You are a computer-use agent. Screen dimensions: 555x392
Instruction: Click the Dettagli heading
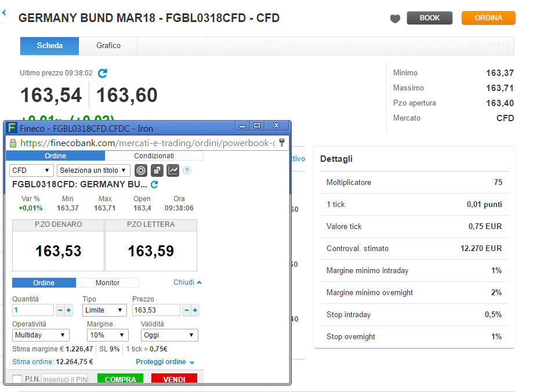pos(336,159)
